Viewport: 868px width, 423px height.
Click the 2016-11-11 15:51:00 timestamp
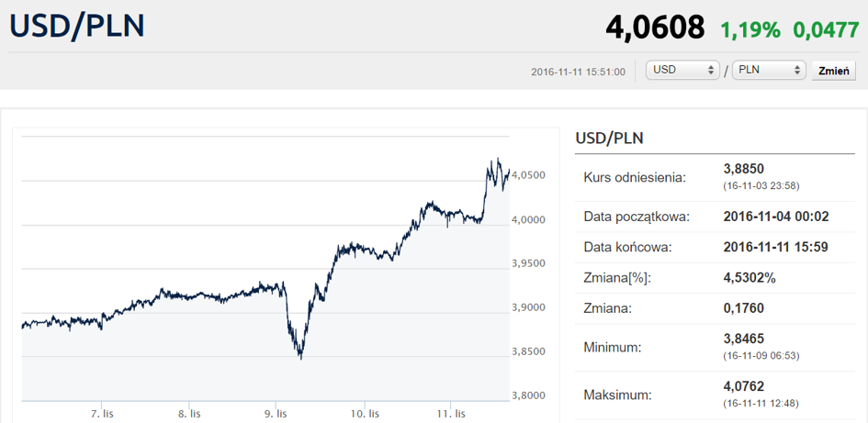(x=579, y=72)
